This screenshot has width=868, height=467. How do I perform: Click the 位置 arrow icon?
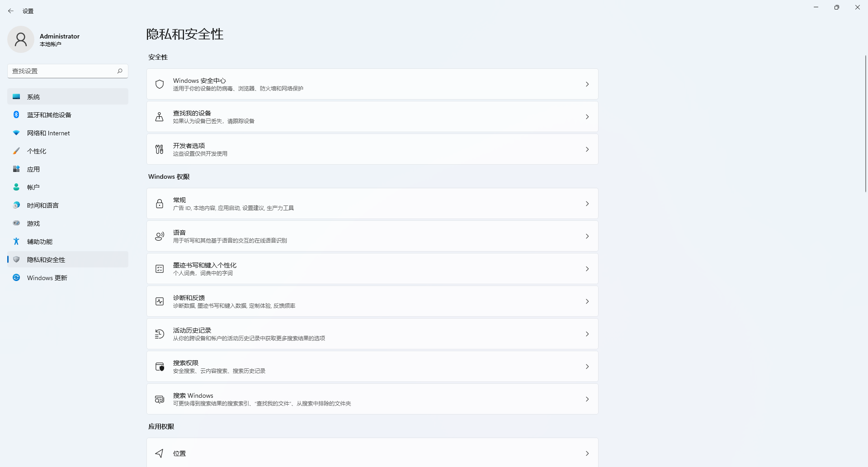(160, 453)
